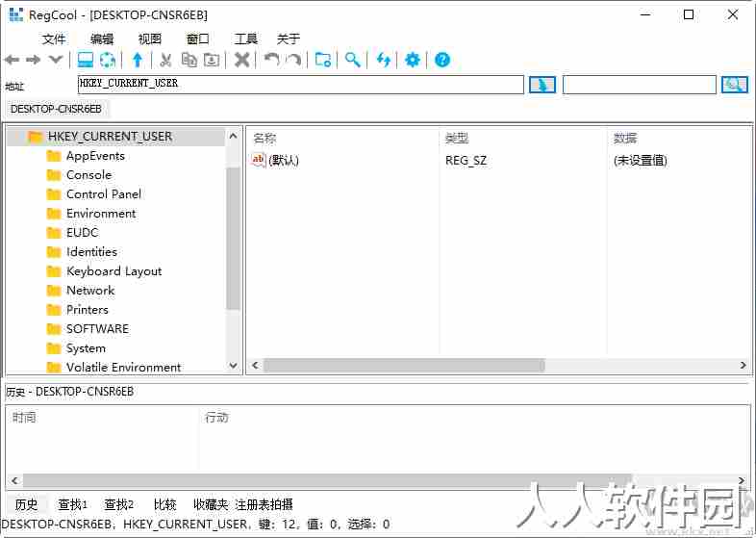The width and height of the screenshot is (756, 538).
Task: Click tree scrollbar up arrow
Action: (233, 136)
